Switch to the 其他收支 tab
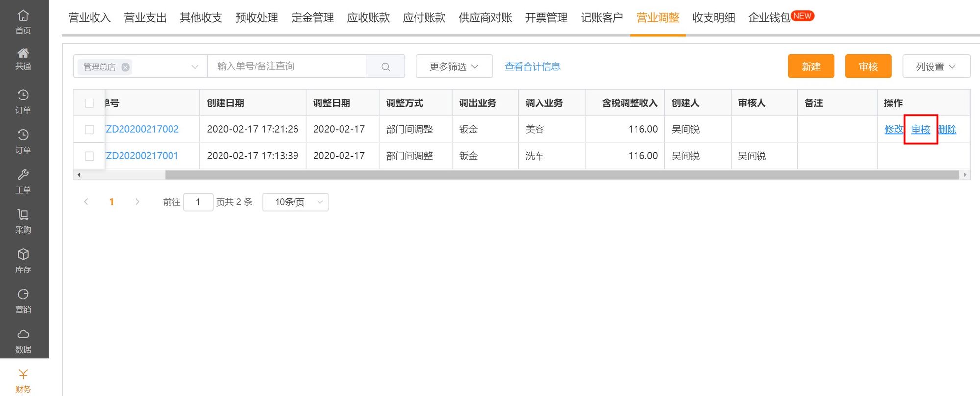This screenshot has width=980, height=396. 201,18
